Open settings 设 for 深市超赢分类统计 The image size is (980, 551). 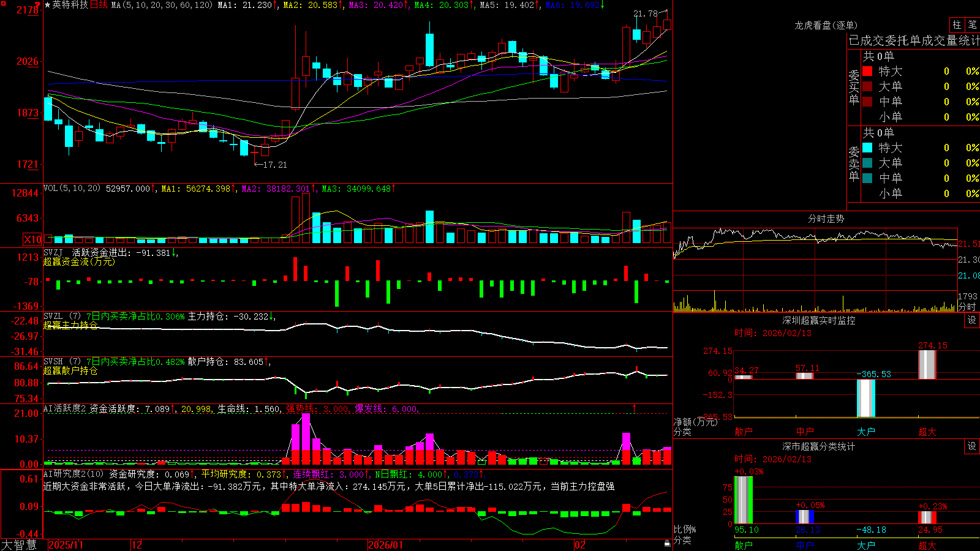pos(972,446)
